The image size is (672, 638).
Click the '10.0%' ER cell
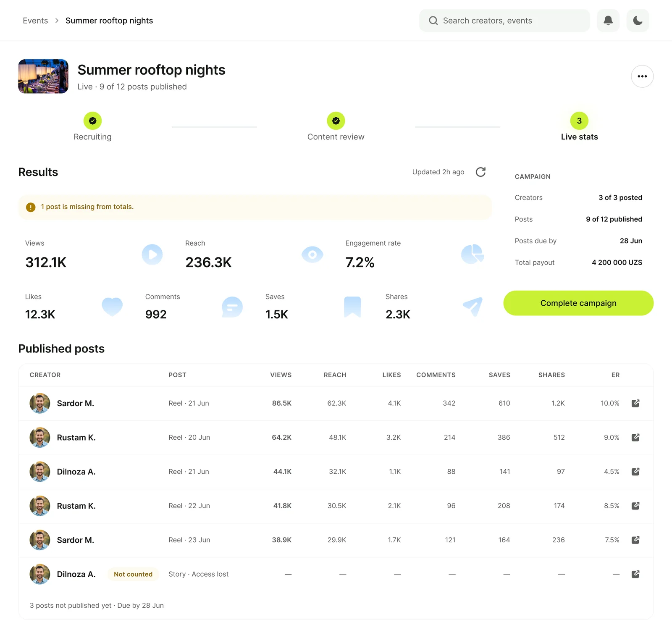(x=610, y=403)
